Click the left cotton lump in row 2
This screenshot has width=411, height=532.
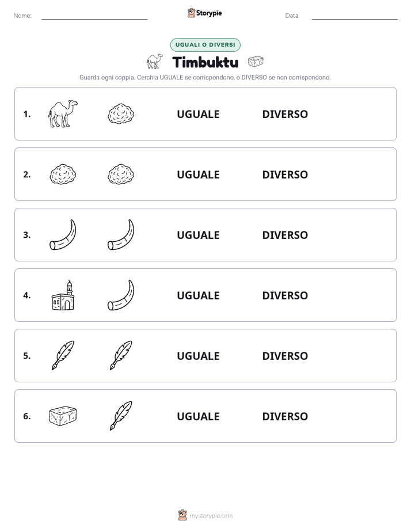pos(63,174)
